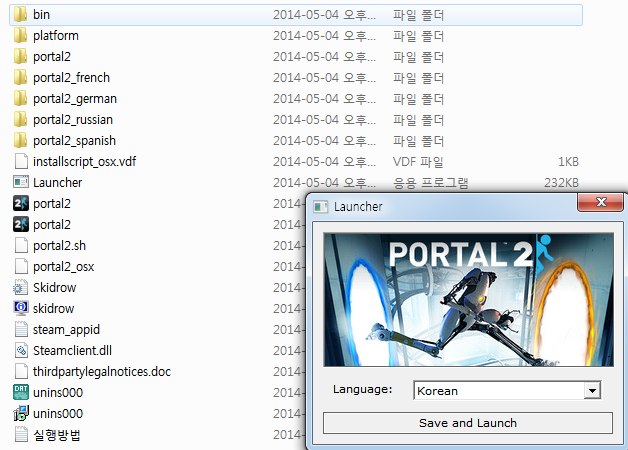Select the installscript_osx.vdf file
Image resolution: width=628 pixels, height=450 pixels.
(84, 162)
